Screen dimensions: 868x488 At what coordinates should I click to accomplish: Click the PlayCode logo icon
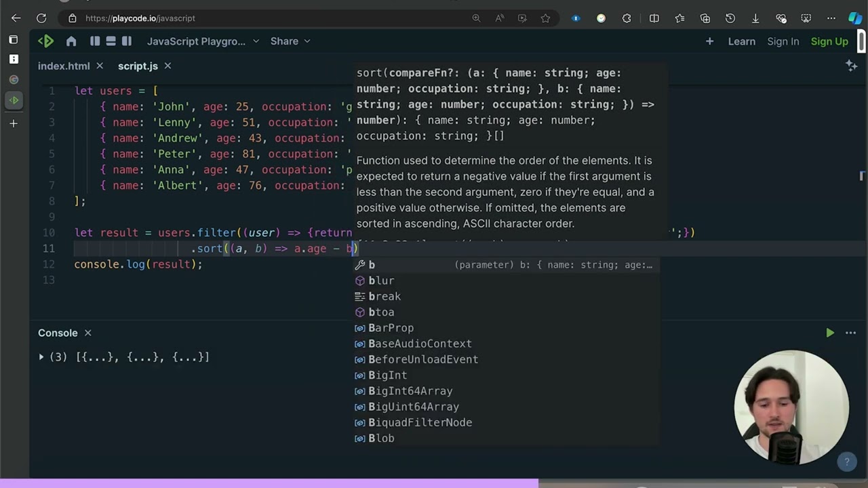[45, 41]
